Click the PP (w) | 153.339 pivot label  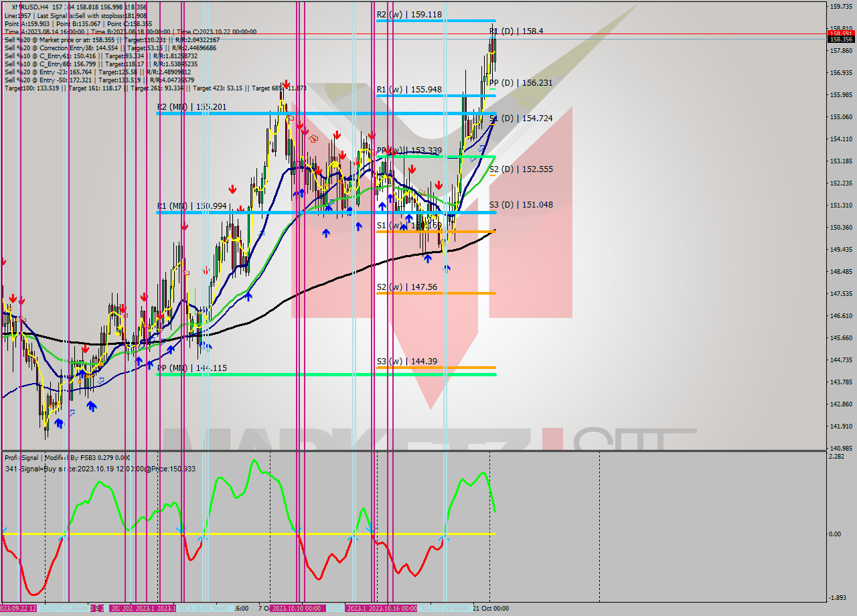(409, 150)
